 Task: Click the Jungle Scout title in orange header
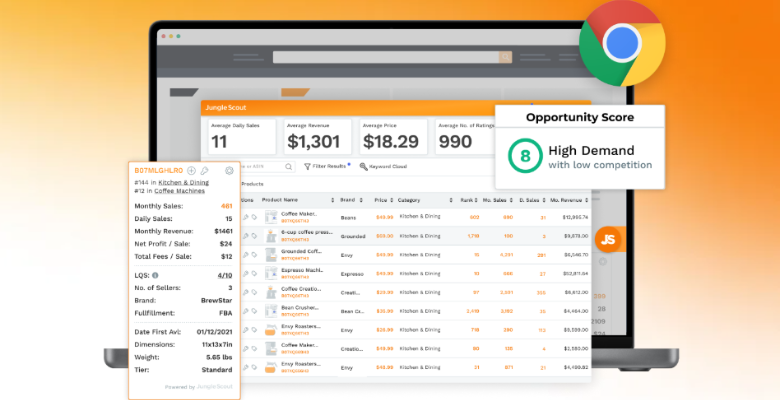tap(225, 107)
